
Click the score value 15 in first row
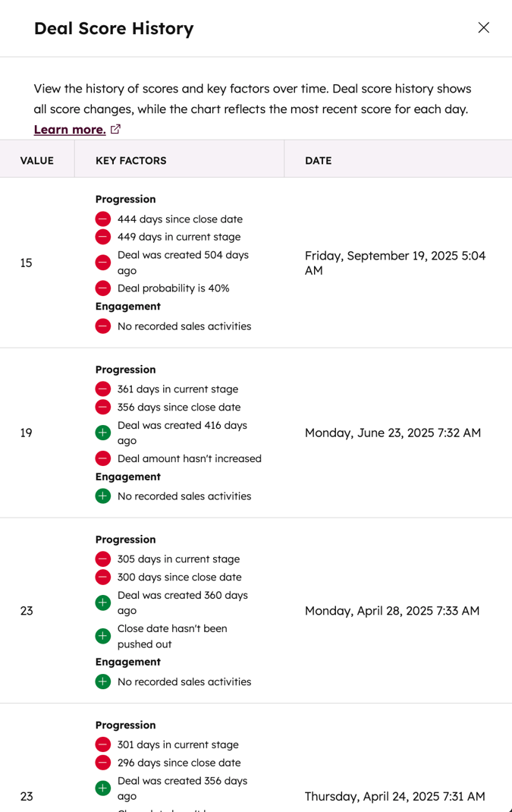coord(27,263)
